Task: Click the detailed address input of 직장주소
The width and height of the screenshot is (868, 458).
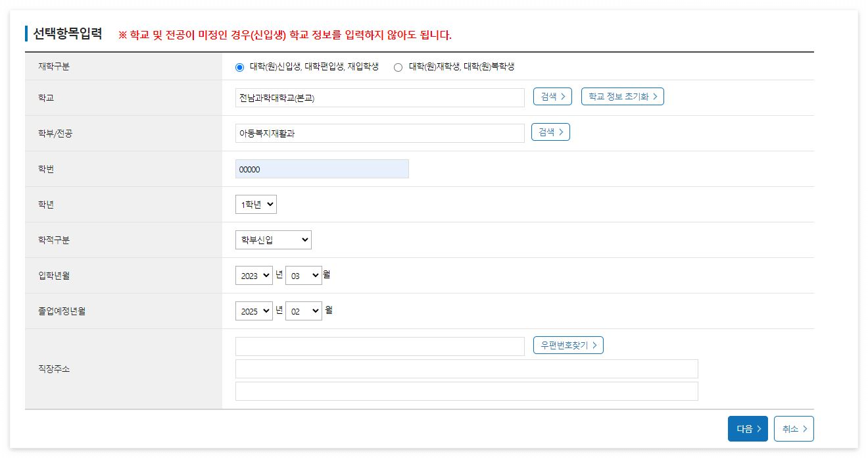Action: click(466, 391)
